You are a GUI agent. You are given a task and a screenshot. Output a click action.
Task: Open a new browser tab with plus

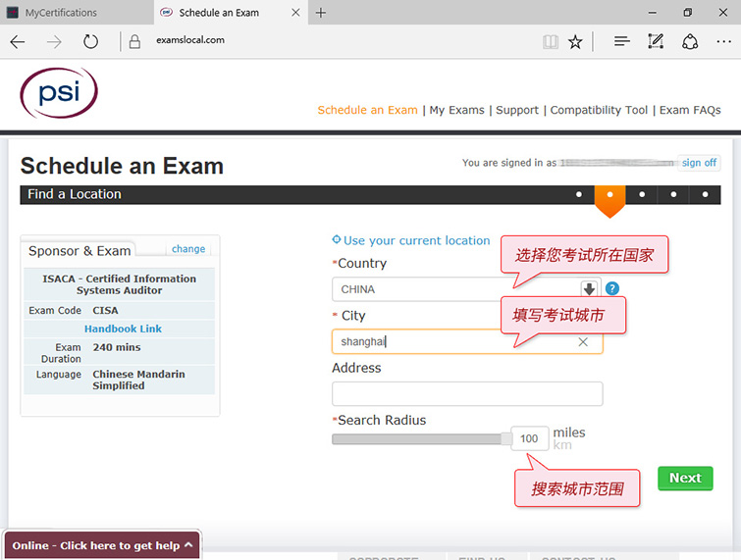click(x=321, y=13)
